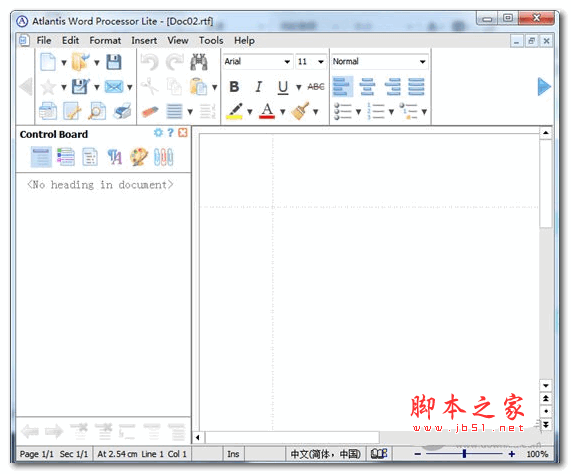Open Control Board settings gear icon

pyautogui.click(x=158, y=133)
